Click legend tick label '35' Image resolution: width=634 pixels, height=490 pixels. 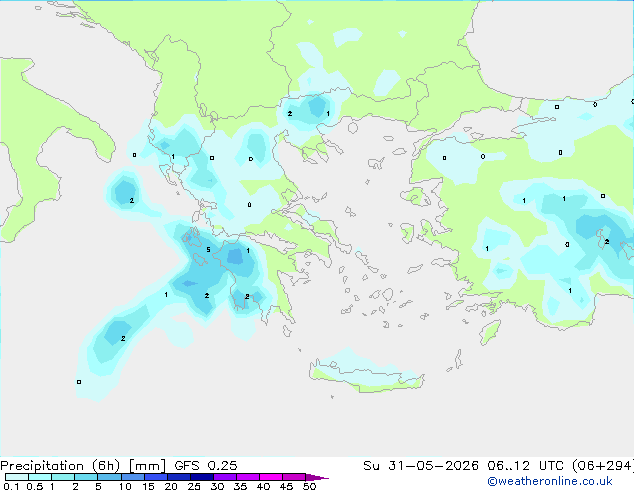tap(240, 486)
